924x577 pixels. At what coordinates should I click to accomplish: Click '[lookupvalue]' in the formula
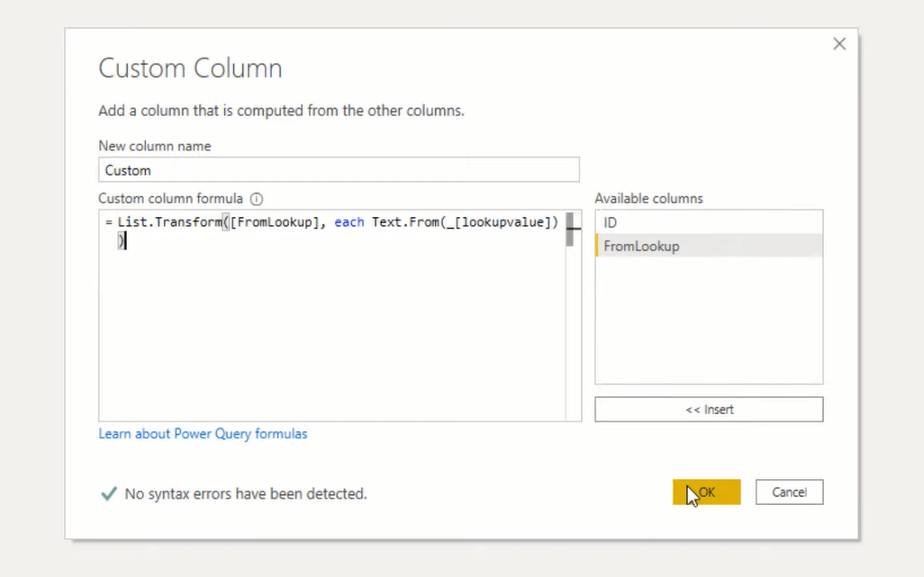click(x=502, y=222)
